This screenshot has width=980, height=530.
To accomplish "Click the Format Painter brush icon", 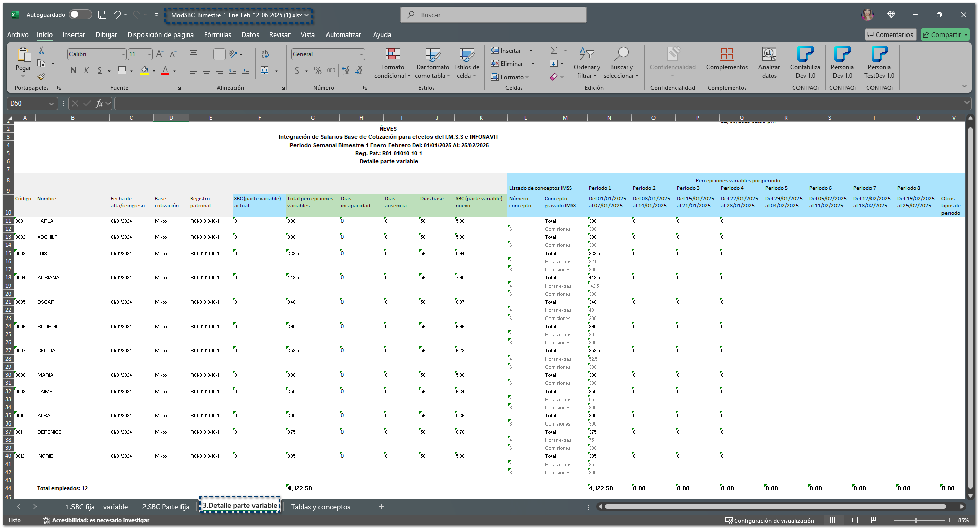I will click(x=41, y=77).
